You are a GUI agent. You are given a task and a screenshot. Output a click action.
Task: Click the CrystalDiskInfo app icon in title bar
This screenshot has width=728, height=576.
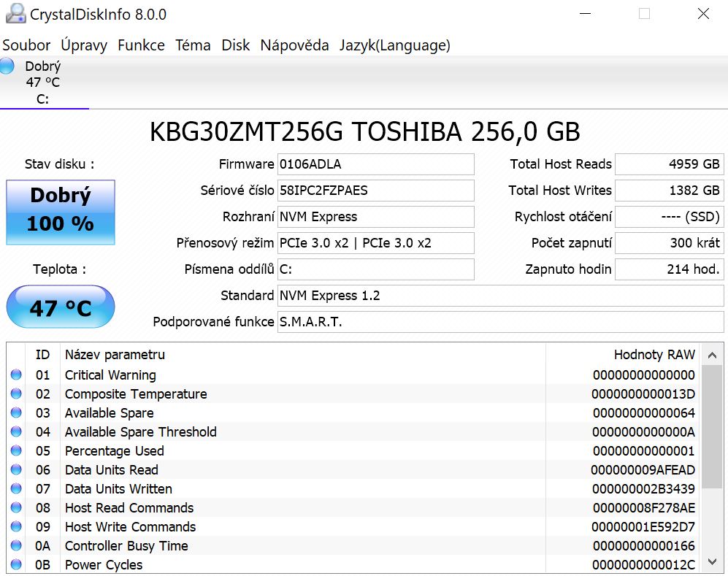click(15, 14)
